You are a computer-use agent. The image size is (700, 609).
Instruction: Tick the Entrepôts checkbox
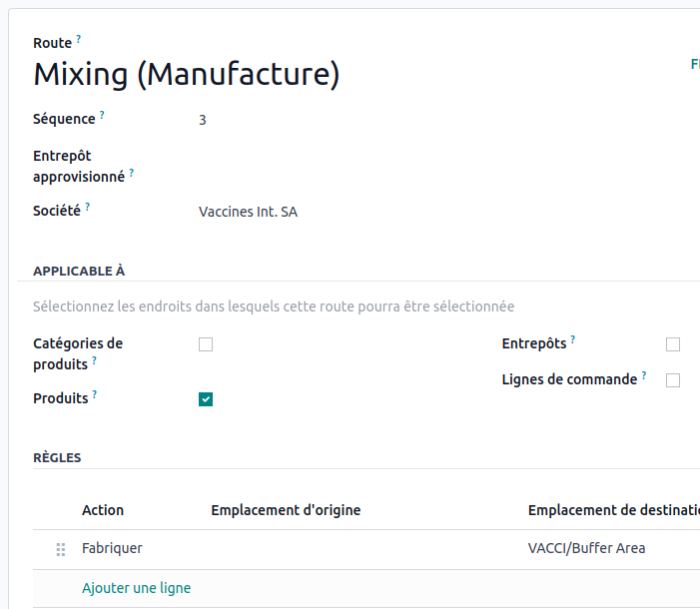point(673,344)
